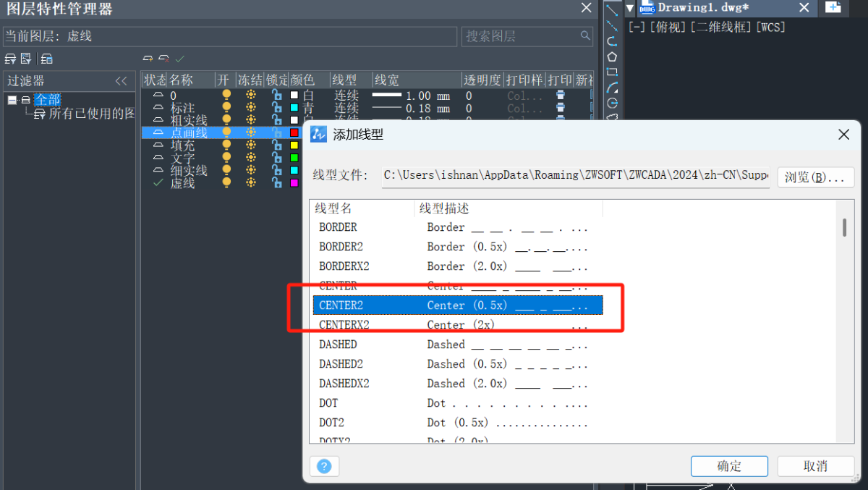Screen dimensions: 868x490
Task: Toggle freeze for layer 填充
Action: point(251,145)
